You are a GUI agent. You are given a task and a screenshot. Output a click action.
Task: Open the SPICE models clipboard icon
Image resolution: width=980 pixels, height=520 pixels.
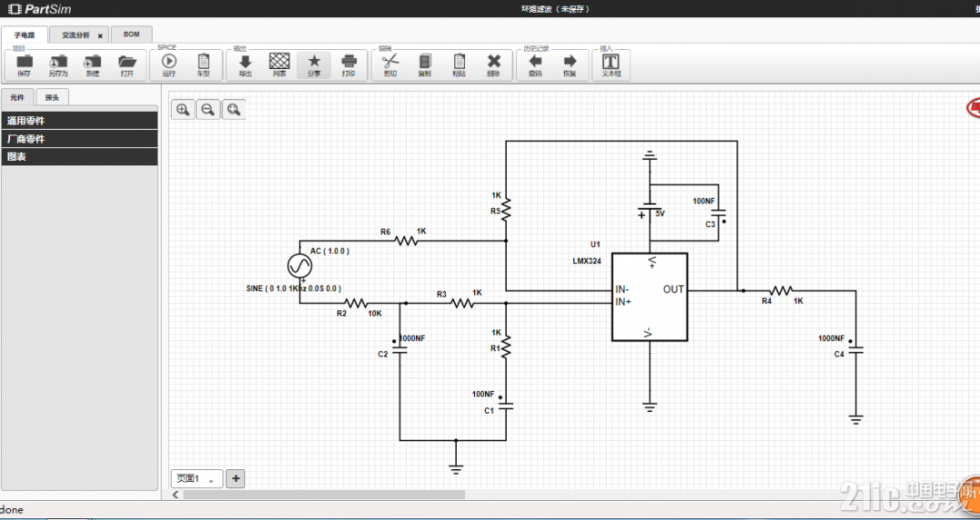[x=203, y=61]
